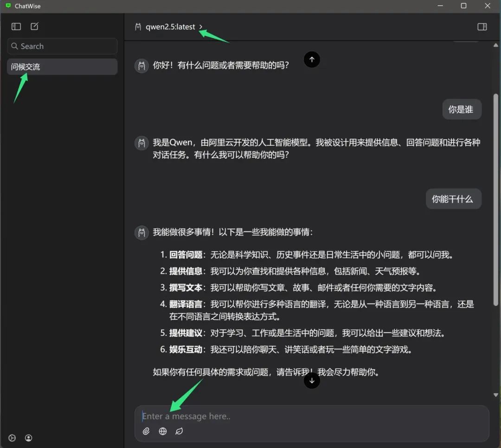Click the ChatWise app icon in title bar
The height and width of the screenshot is (448, 501).
pyautogui.click(x=8, y=6)
